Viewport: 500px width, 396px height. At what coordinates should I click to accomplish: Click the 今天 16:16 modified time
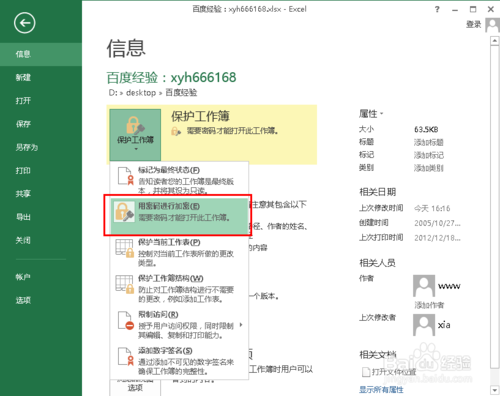pyautogui.click(x=432, y=208)
